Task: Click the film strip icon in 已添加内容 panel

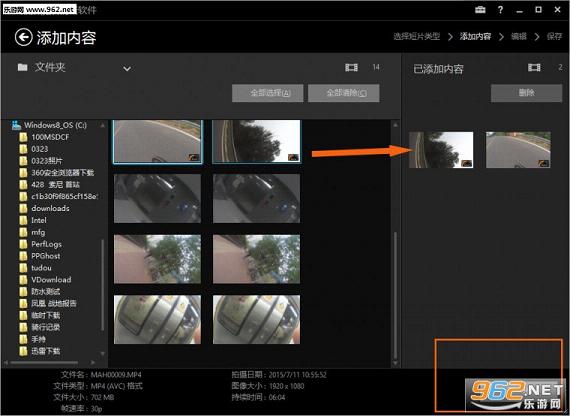Action: point(534,67)
